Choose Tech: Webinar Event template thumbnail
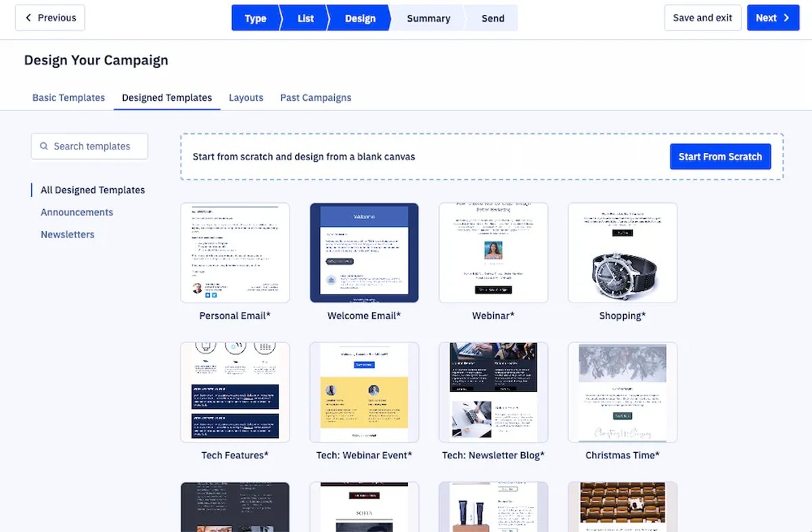This screenshot has height=532, width=812. pos(364,393)
